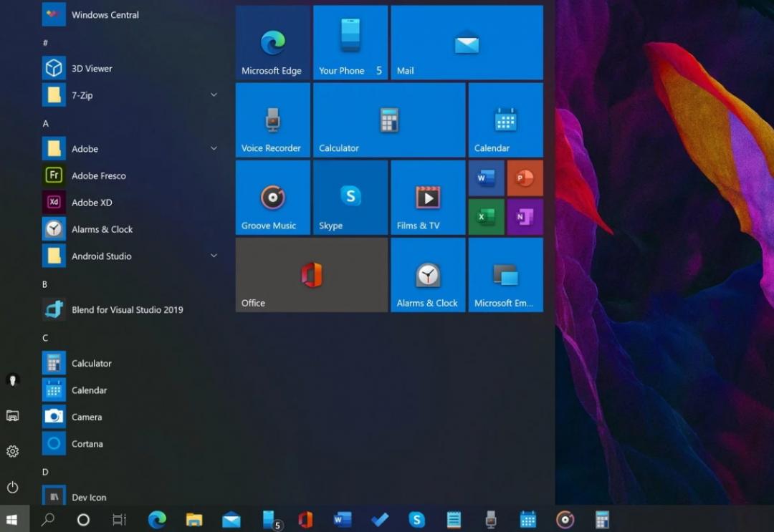Expand the 7-Zip folder
Image resolution: width=774 pixels, height=532 pixels.
(x=214, y=95)
